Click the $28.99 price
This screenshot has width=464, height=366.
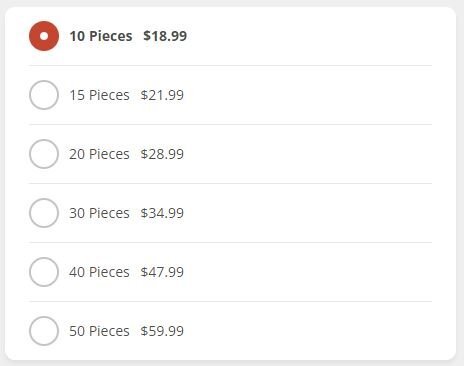pyautogui.click(x=162, y=154)
